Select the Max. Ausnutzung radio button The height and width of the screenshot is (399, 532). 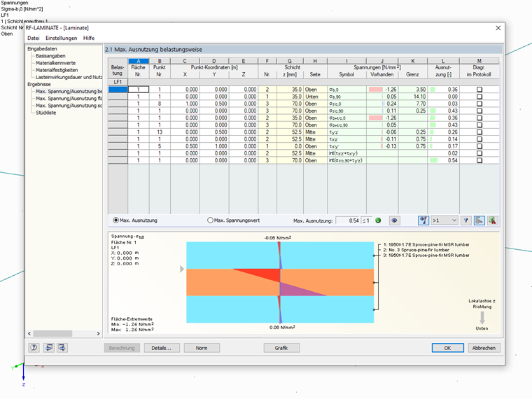116,220
